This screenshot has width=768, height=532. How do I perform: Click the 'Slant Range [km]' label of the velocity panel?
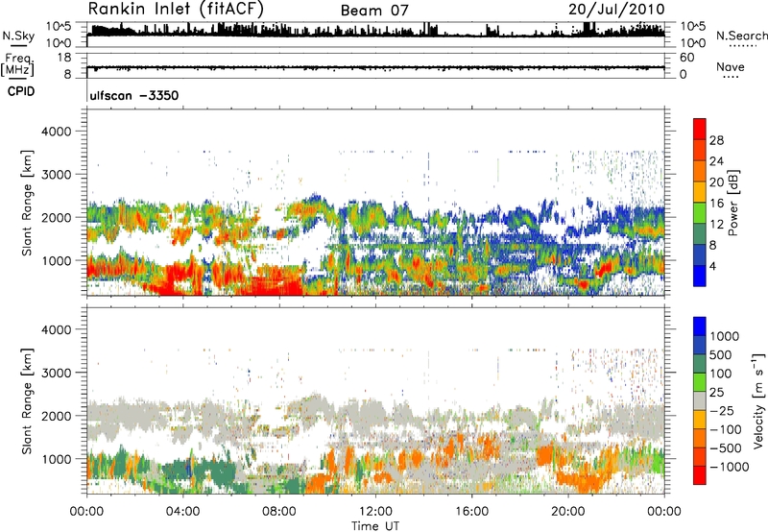[27, 400]
